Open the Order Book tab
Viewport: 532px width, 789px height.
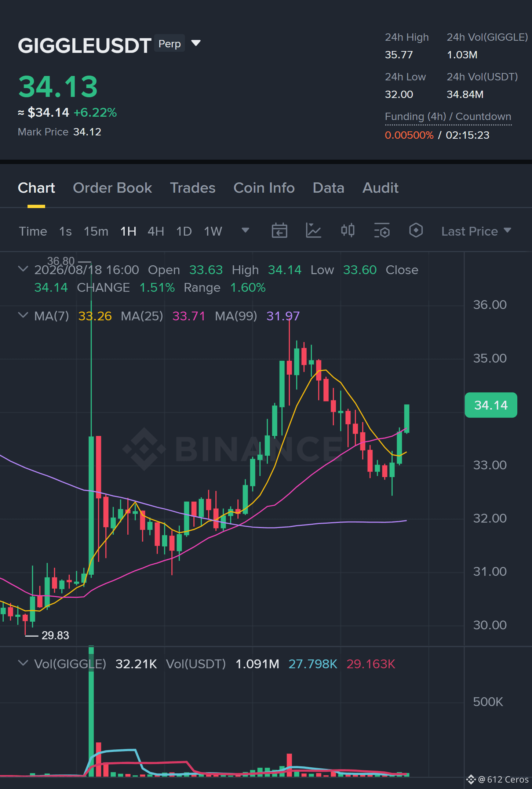(x=112, y=188)
